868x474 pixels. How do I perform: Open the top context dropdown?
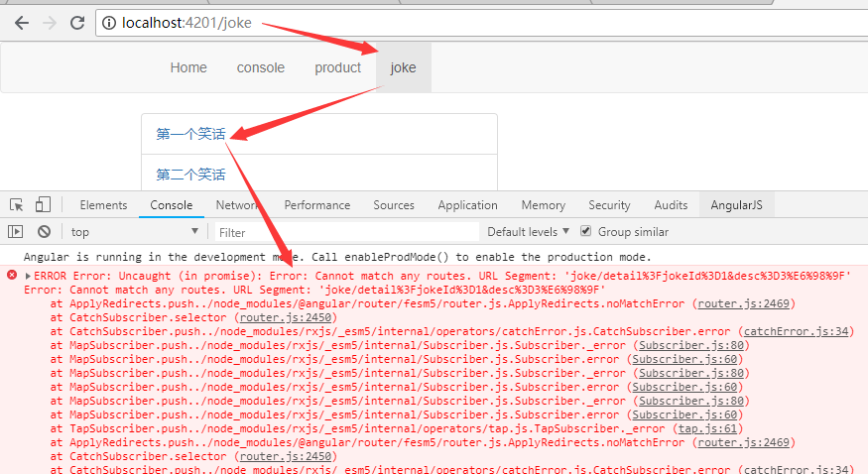tap(134, 232)
